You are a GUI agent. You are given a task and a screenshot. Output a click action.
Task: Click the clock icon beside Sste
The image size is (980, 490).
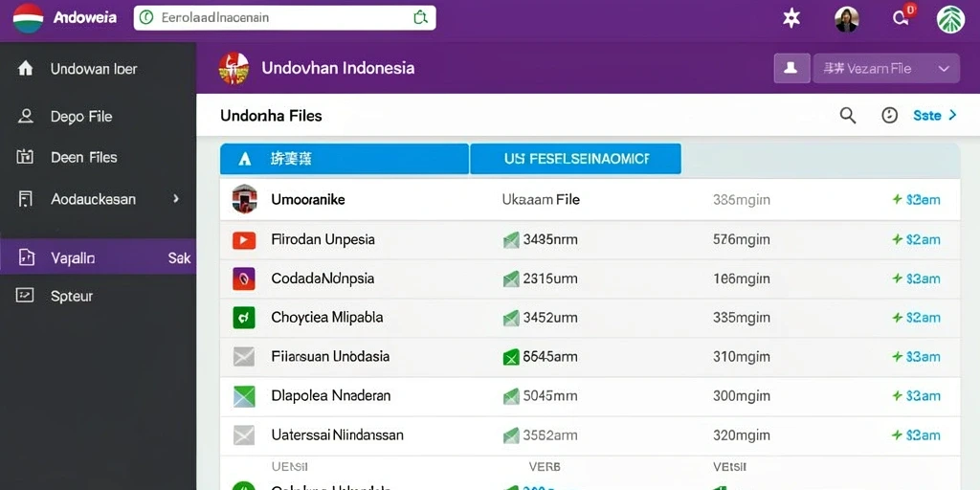pos(889,115)
